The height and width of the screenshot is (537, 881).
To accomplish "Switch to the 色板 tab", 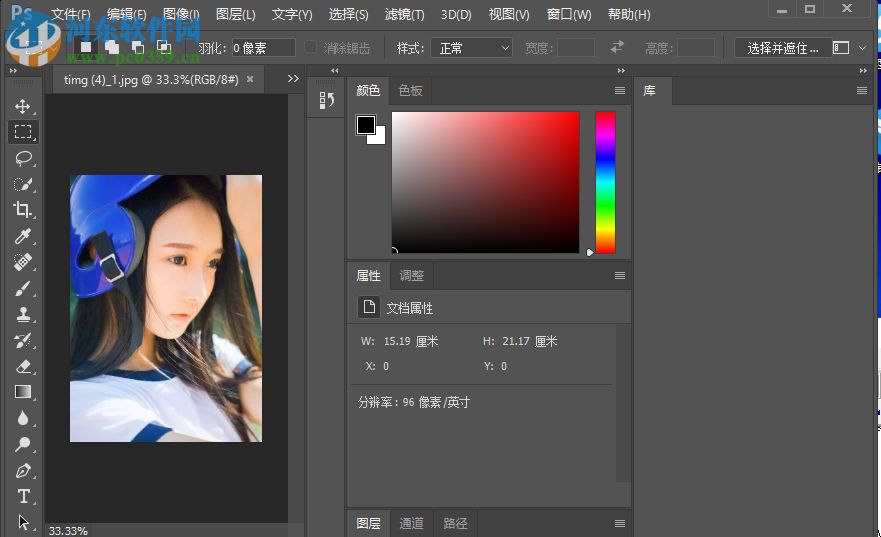I will tap(410, 90).
